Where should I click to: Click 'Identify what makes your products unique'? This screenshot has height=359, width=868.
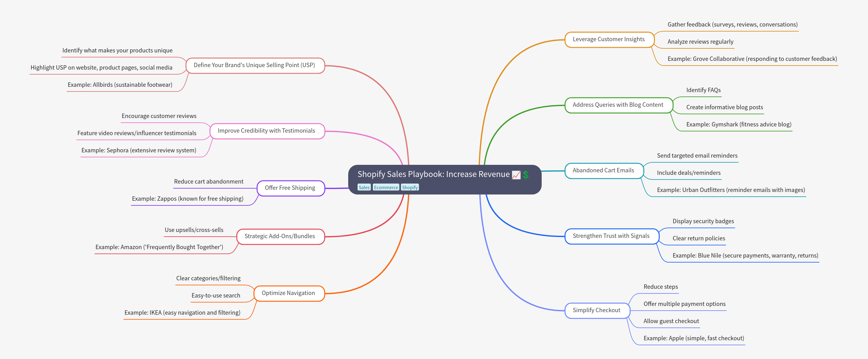(x=117, y=51)
